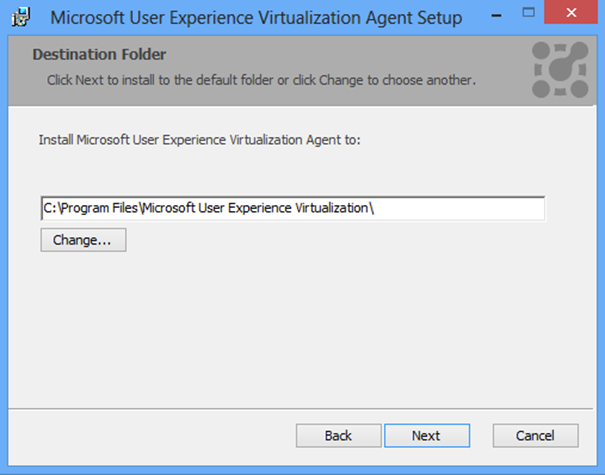
Task: Minimize the Agent Setup window
Action: [x=497, y=16]
